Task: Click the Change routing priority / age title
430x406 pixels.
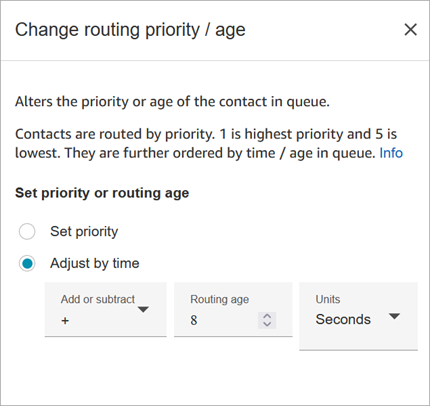Action: point(130,30)
